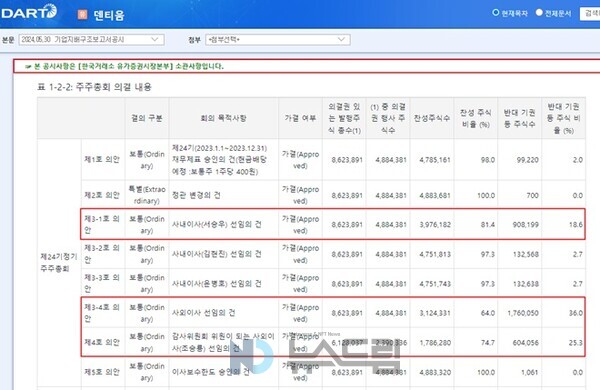This screenshot has height=390, width=600.
Task: Click the 제3-4호 의안 row label
Action: (x=102, y=313)
